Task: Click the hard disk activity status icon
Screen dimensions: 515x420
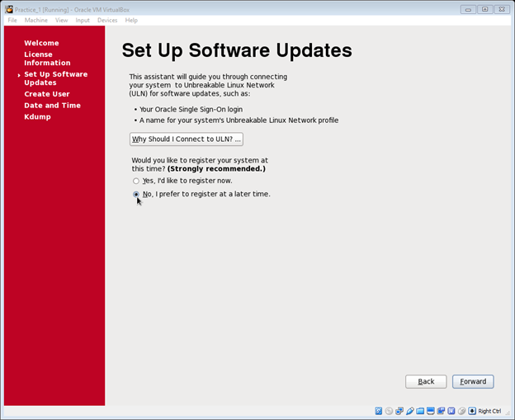Action: pos(378,411)
